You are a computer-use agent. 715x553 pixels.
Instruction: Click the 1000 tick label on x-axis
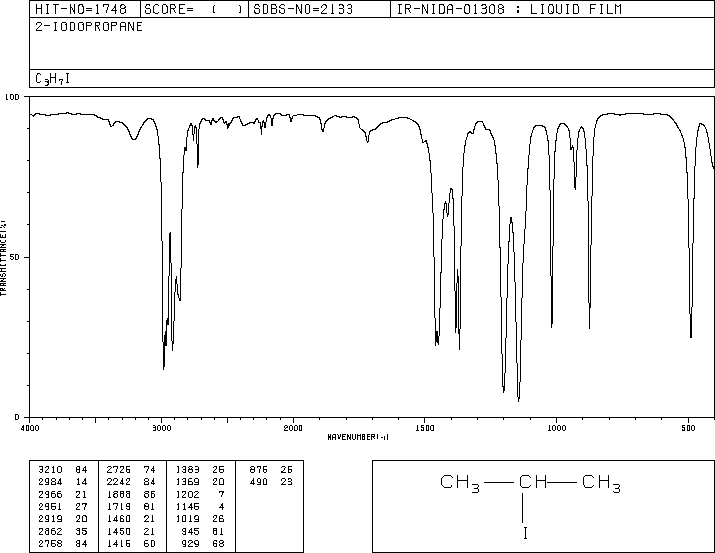pyautogui.click(x=557, y=428)
